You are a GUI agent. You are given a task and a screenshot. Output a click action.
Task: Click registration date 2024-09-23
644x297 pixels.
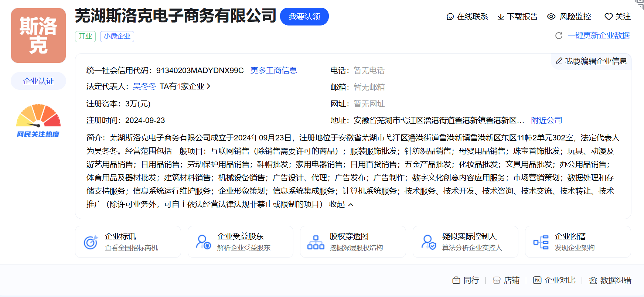145,120
